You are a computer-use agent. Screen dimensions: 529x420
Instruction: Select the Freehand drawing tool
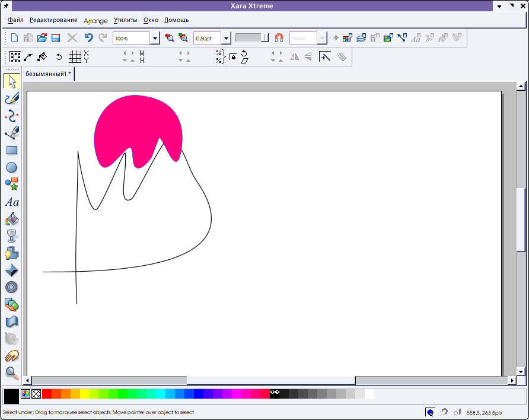(11, 98)
